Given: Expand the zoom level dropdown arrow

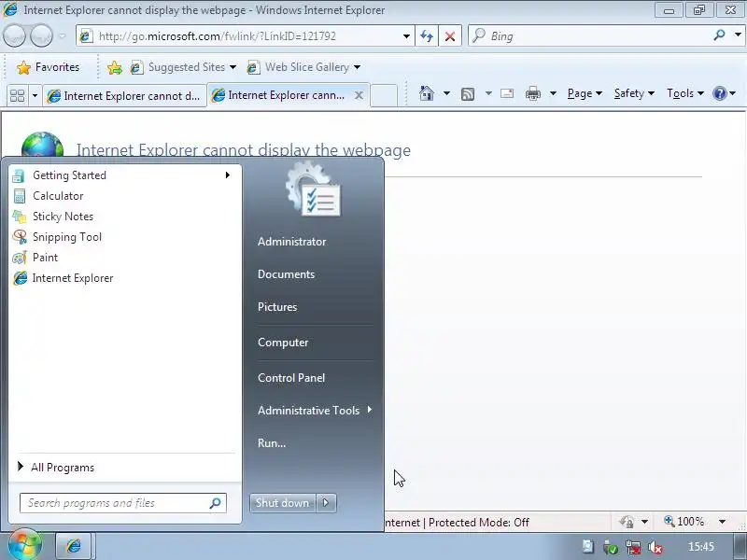Looking at the screenshot, I should 722,522.
